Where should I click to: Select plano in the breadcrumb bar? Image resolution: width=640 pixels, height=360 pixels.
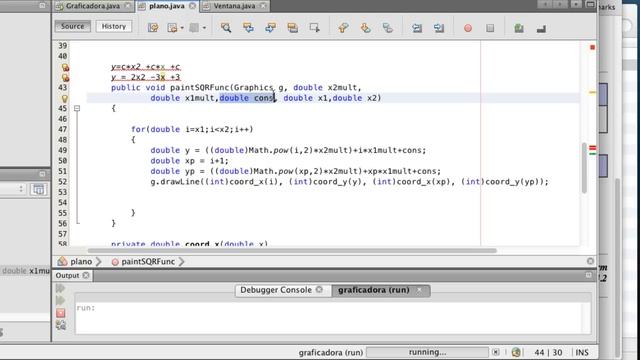(81, 262)
